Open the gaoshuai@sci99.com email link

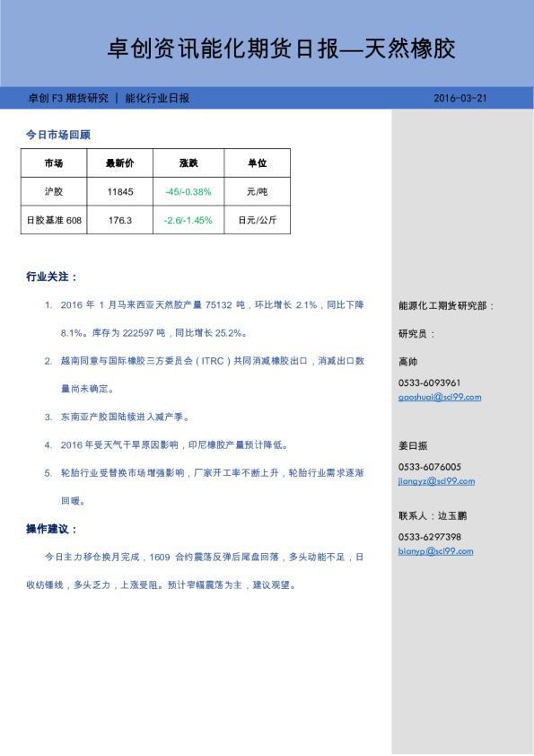tap(440, 397)
